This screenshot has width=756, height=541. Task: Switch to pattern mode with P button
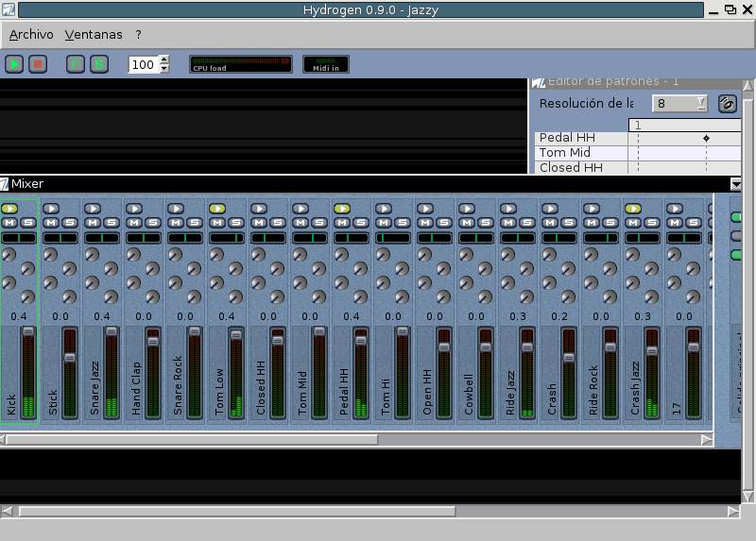[76, 64]
